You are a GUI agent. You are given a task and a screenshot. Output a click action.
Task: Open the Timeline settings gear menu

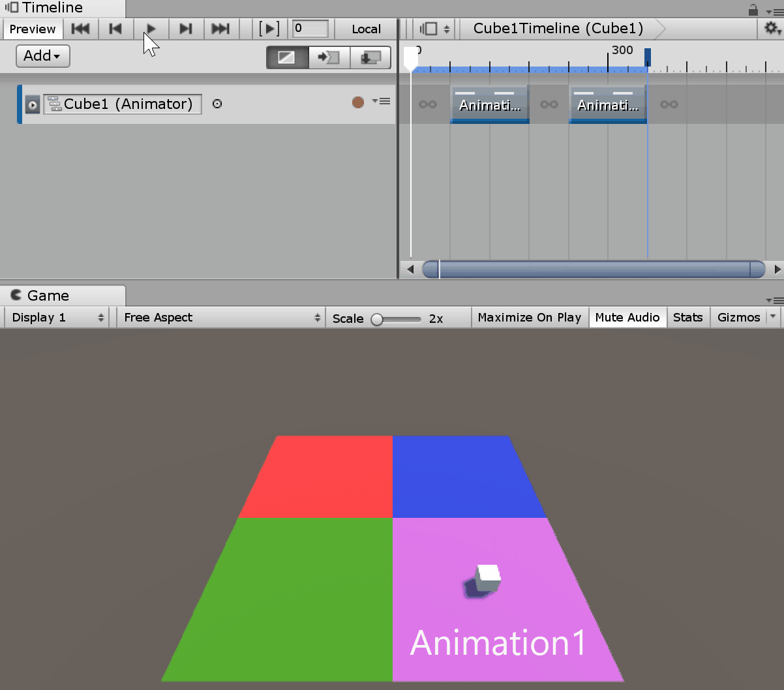(771, 29)
